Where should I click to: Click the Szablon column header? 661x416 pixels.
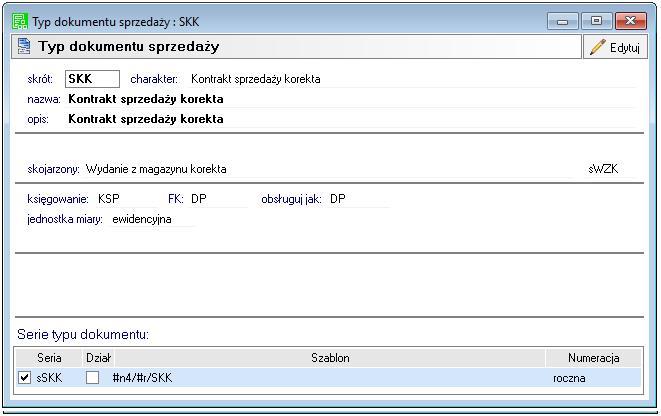330,358
